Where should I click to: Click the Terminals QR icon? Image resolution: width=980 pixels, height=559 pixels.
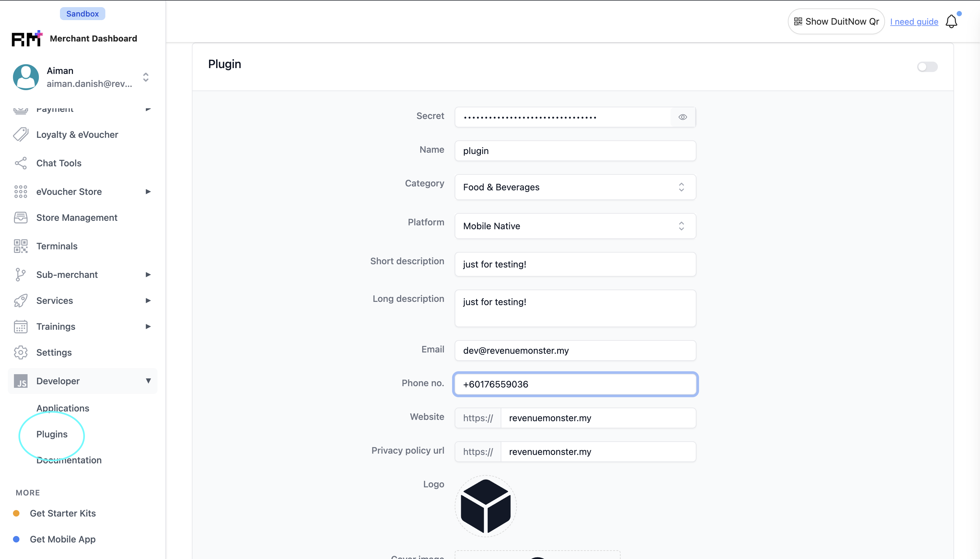tap(21, 246)
